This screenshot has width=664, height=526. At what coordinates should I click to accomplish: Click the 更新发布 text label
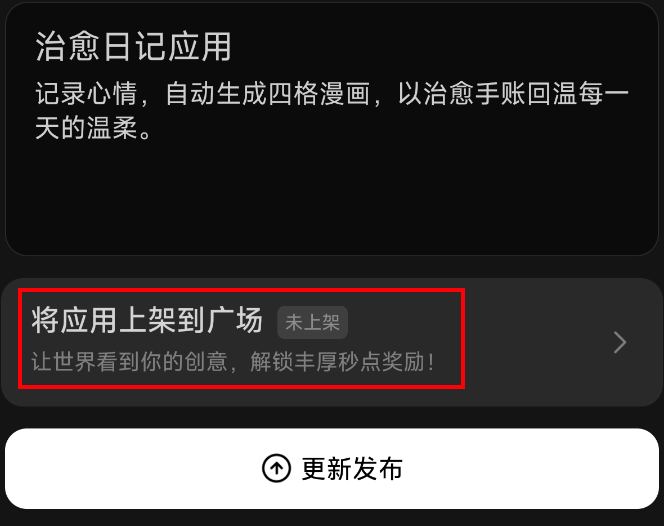352,468
